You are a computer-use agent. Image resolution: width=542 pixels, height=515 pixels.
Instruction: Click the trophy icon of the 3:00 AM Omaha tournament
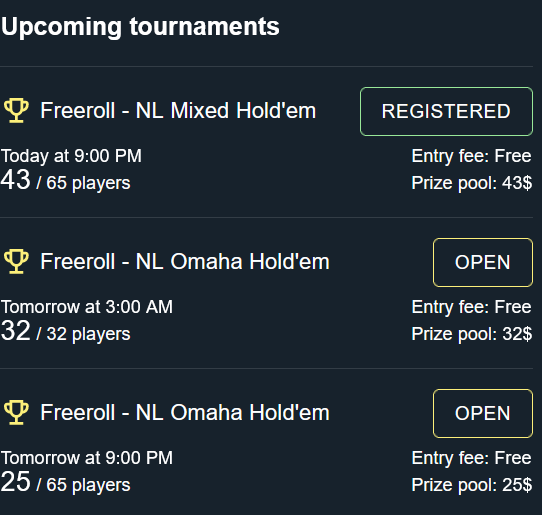(16, 262)
